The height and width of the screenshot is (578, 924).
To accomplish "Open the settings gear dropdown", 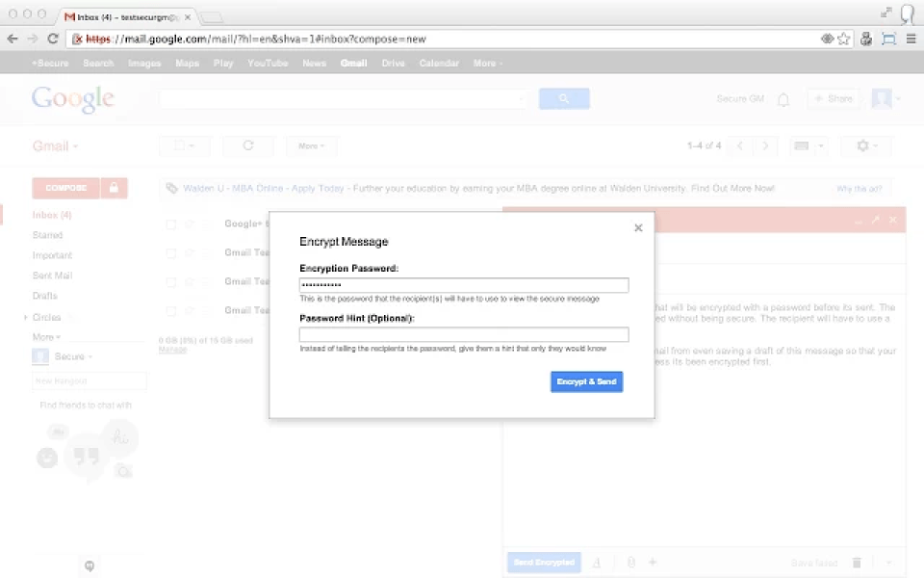I will click(x=865, y=145).
